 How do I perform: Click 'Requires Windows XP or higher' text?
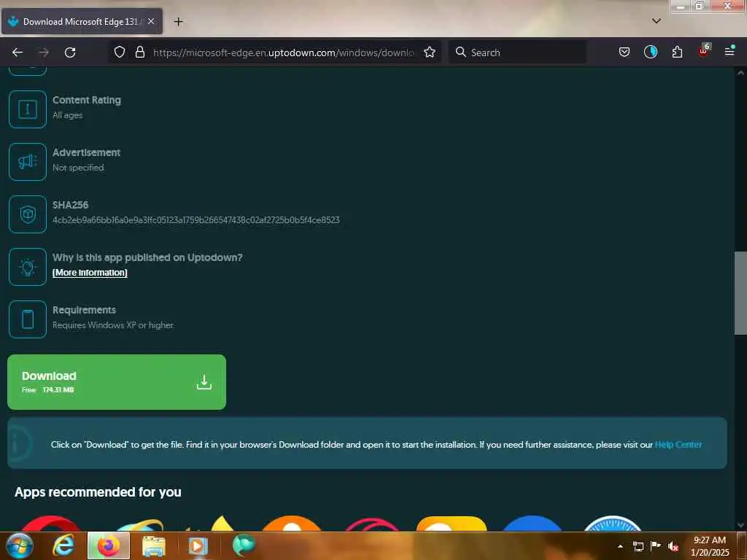pyautogui.click(x=113, y=324)
